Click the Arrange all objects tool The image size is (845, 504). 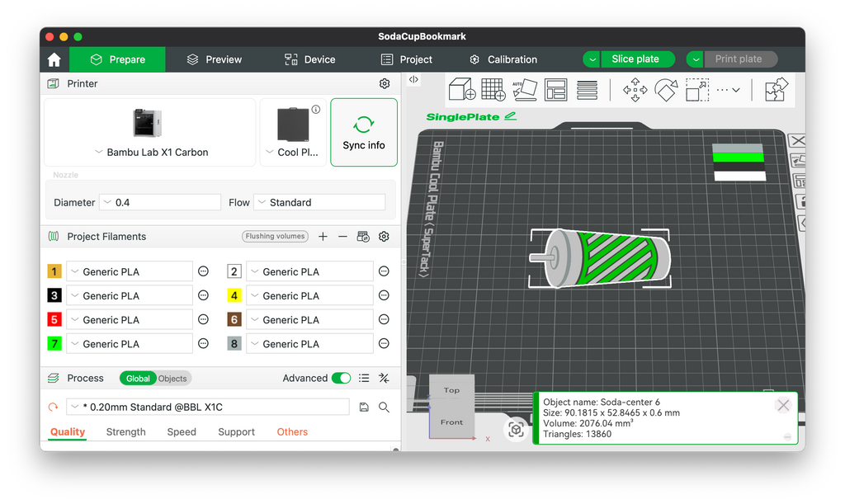point(555,90)
